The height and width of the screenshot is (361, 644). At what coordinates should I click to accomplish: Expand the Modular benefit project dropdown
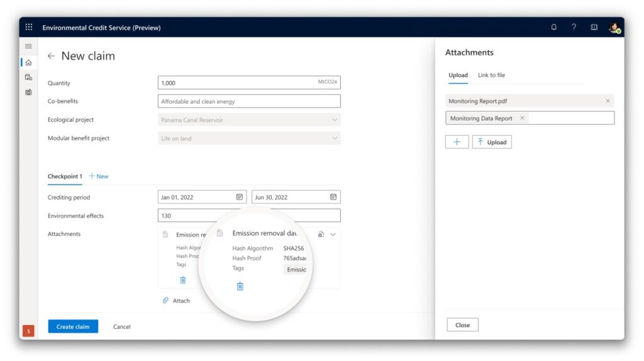(334, 138)
